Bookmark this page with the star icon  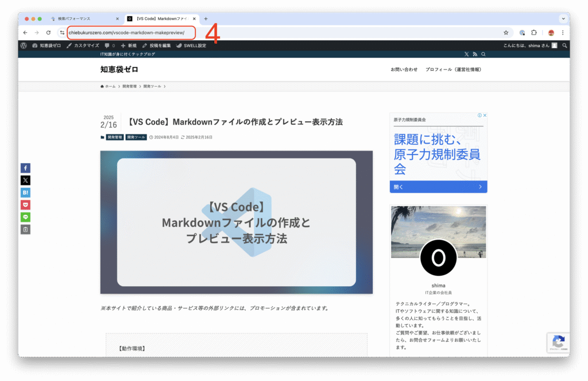(506, 33)
